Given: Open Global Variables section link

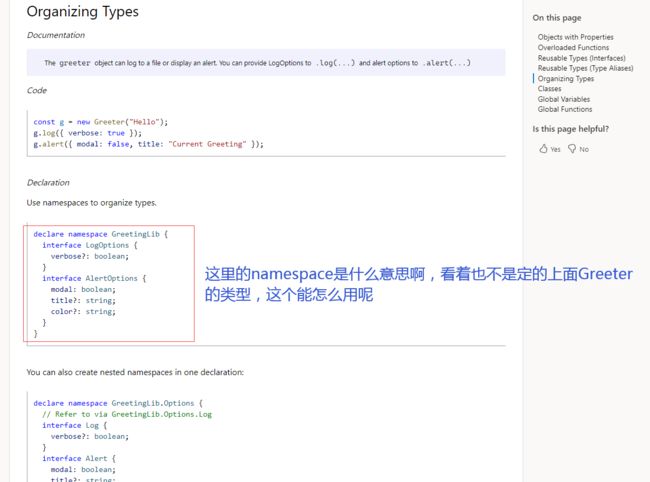Looking at the screenshot, I should coord(564,99).
